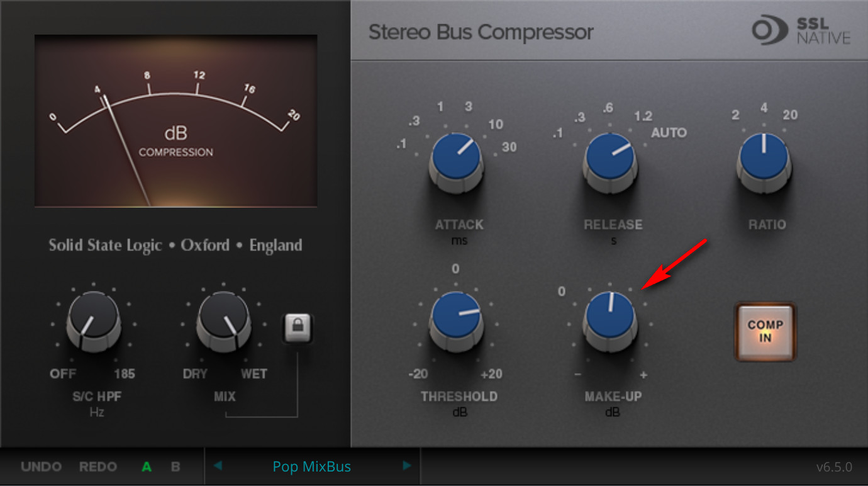Click the attack 30 marking
The image size is (868, 486).
click(509, 147)
